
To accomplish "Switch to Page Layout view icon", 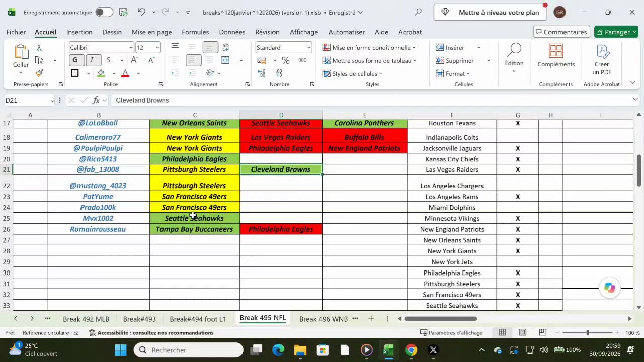I will point(523,333).
